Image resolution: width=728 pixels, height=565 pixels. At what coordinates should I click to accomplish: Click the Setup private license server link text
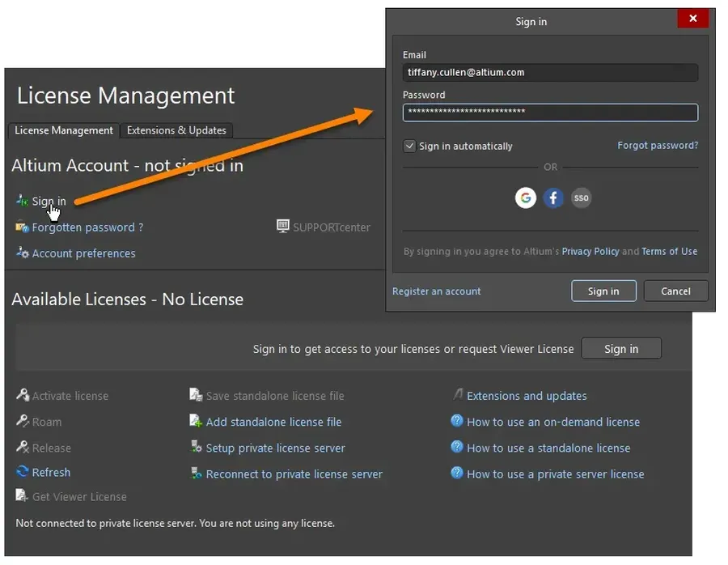click(275, 448)
